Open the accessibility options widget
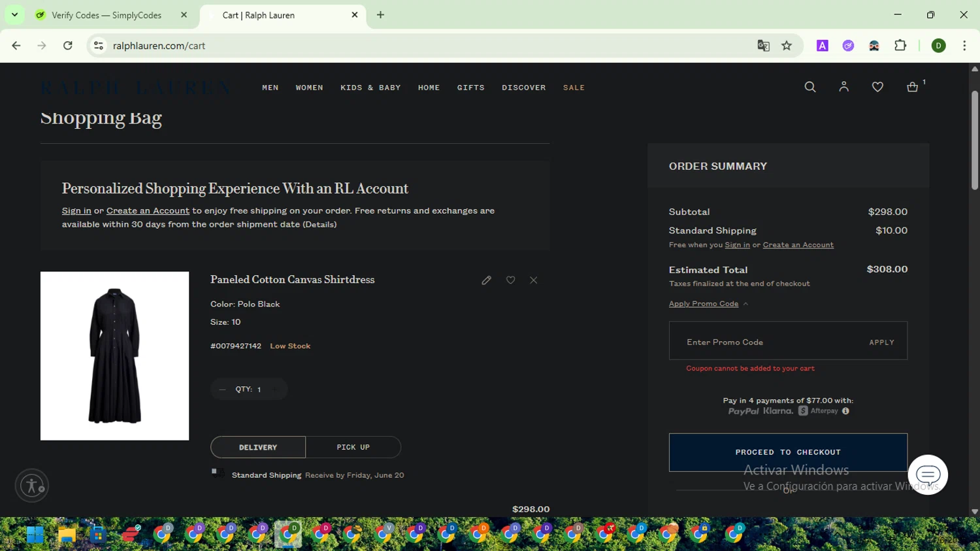 [31, 486]
